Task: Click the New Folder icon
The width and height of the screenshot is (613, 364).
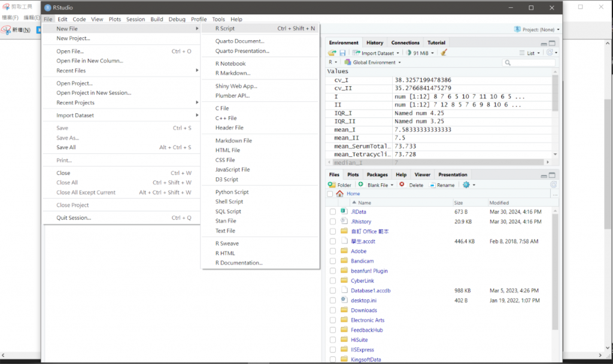Action: (x=332, y=184)
